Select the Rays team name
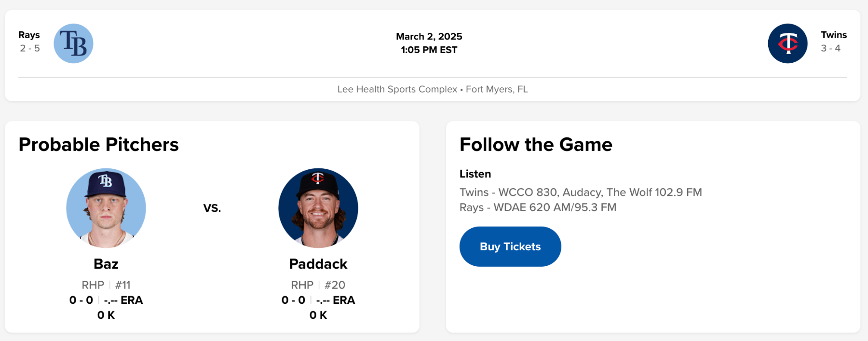868x341 pixels. point(29,35)
